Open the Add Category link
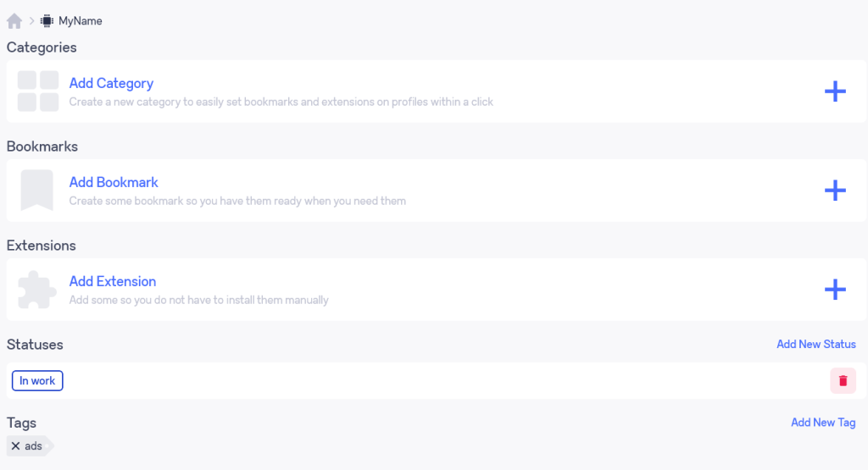The image size is (868, 470). tap(111, 84)
